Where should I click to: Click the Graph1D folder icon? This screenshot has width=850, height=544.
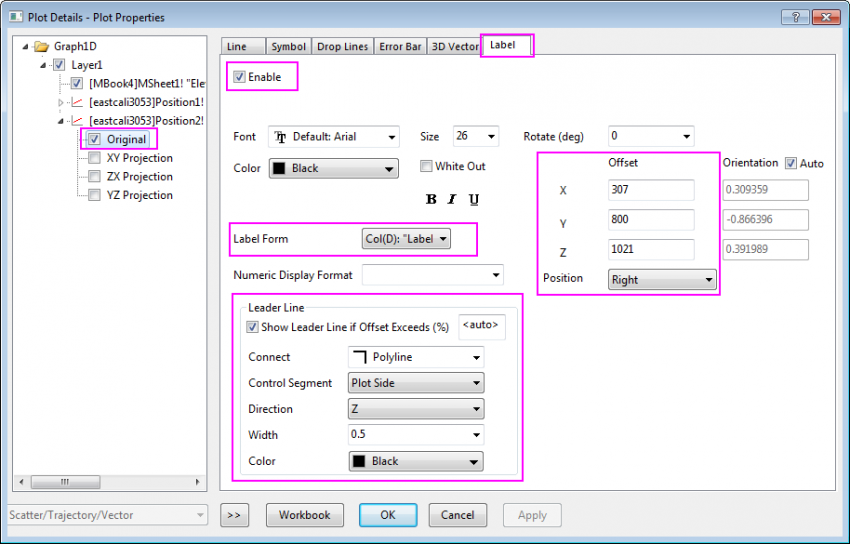[x=41, y=46]
